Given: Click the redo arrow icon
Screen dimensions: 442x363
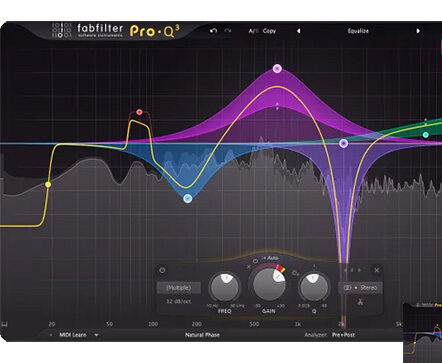Looking at the screenshot, I should point(228,31).
